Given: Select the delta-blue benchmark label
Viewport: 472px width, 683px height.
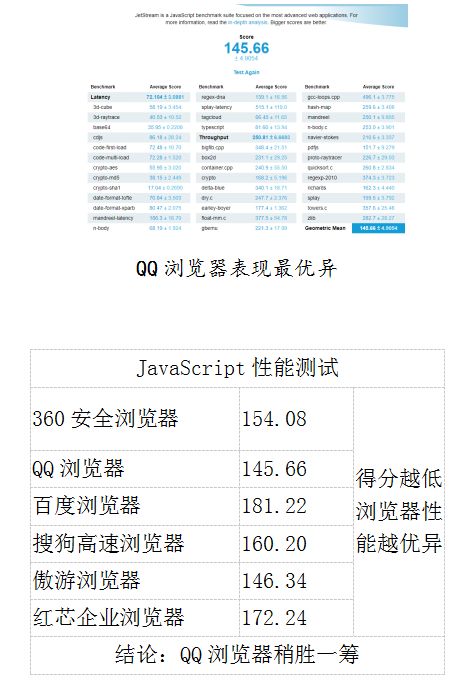Looking at the screenshot, I should click(x=213, y=188).
